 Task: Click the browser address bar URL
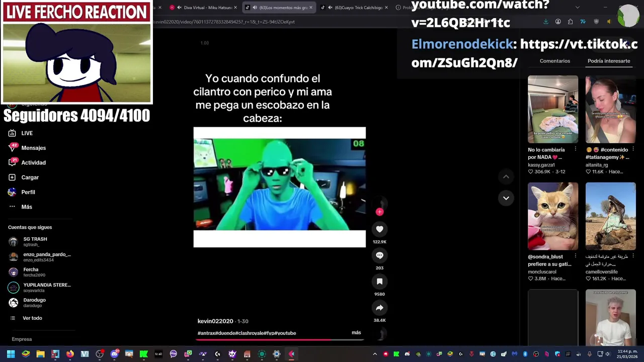[x=224, y=22]
